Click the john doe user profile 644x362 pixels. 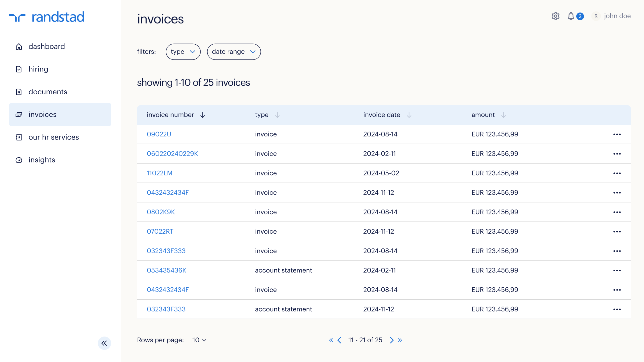click(x=617, y=16)
